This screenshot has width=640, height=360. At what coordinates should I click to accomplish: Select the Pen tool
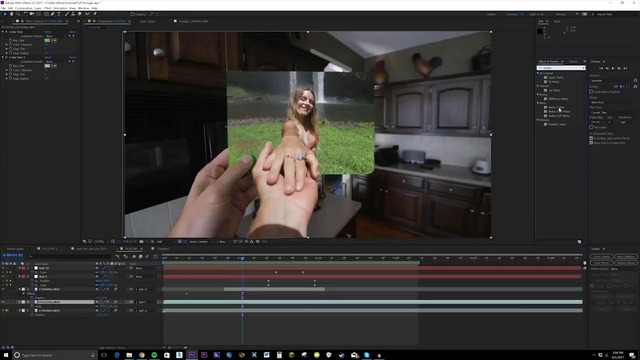(52, 14)
